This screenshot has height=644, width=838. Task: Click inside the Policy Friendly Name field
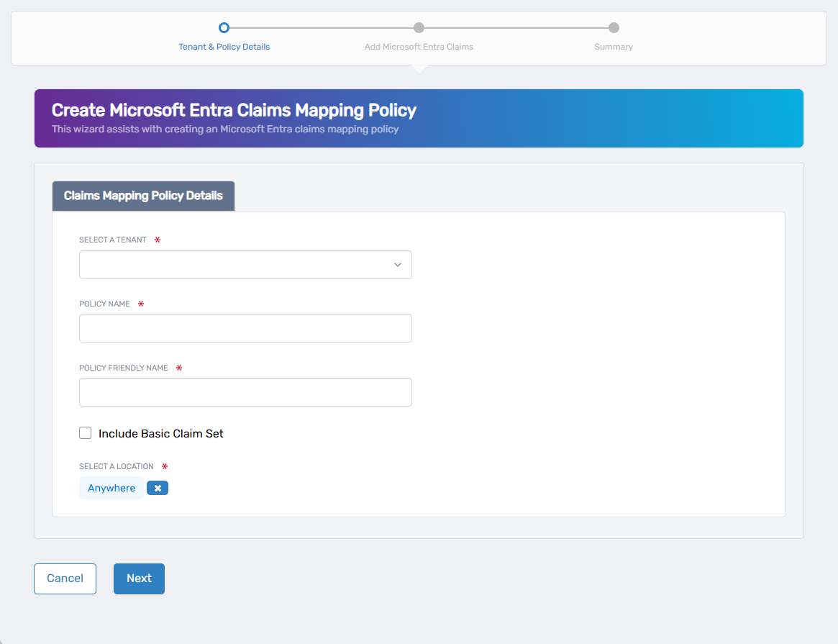(245, 392)
